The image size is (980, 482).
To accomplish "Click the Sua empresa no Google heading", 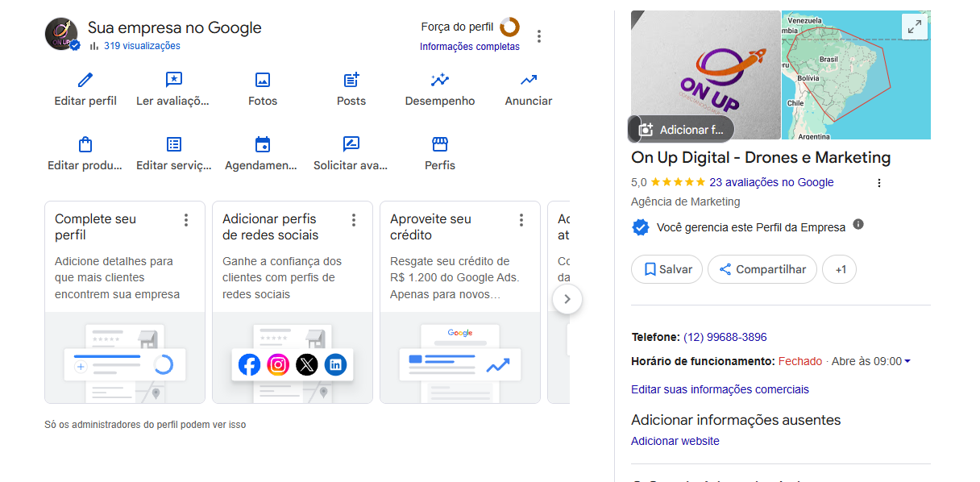I will (175, 27).
